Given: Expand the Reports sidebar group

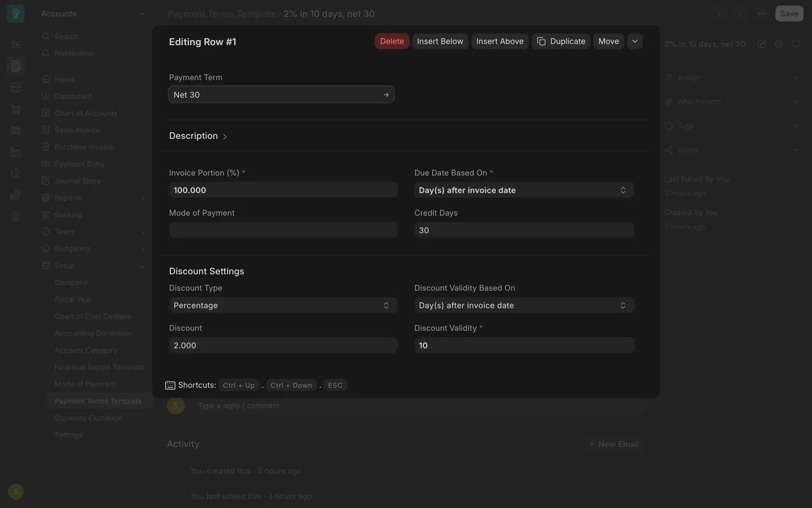Looking at the screenshot, I should coord(93,198).
